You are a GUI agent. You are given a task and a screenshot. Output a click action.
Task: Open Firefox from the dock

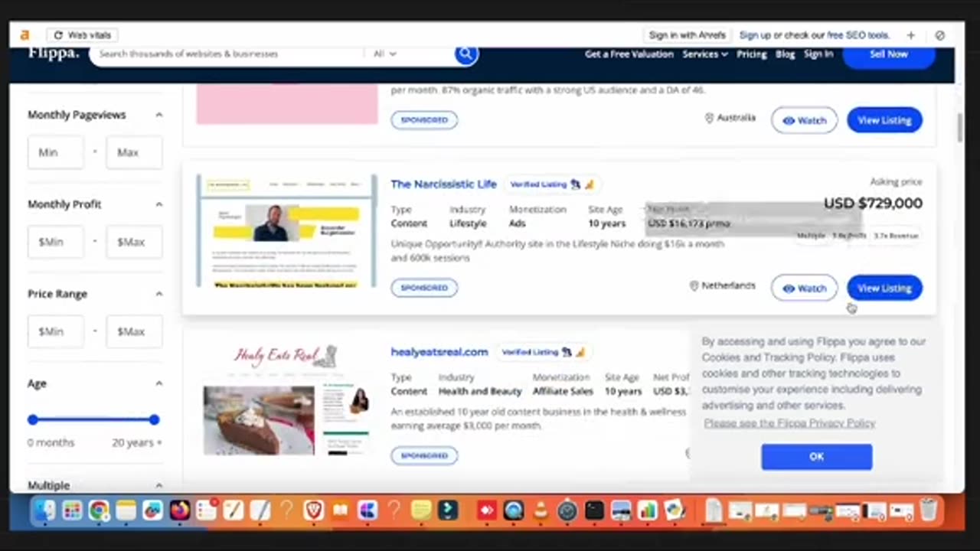click(x=180, y=510)
